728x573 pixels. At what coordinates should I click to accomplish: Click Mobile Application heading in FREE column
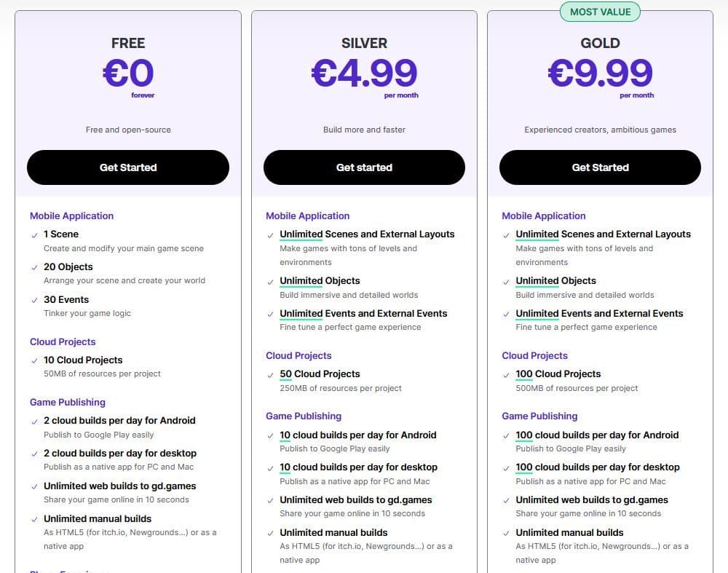pyautogui.click(x=71, y=216)
